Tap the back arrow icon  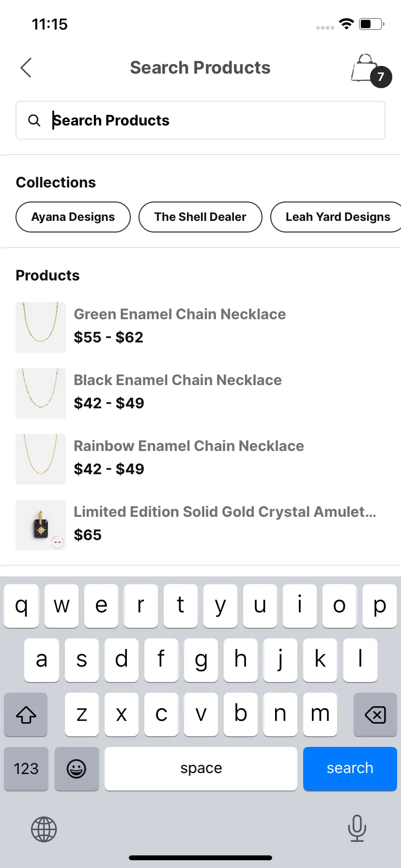point(26,68)
